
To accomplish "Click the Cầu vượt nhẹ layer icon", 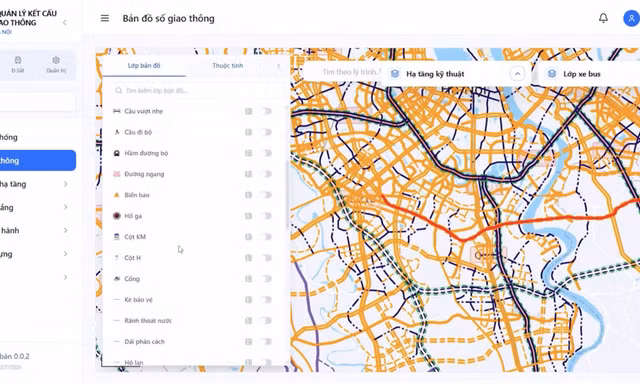I will pos(117,111).
